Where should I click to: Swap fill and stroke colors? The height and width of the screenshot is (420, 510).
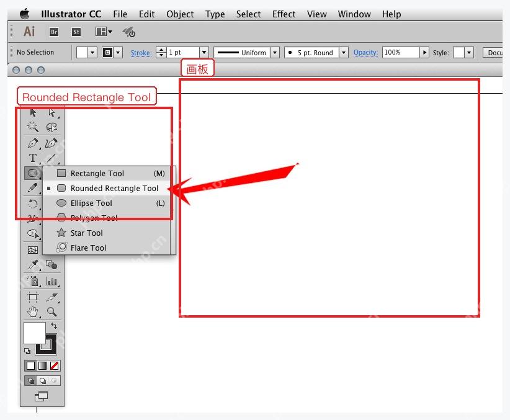53,325
